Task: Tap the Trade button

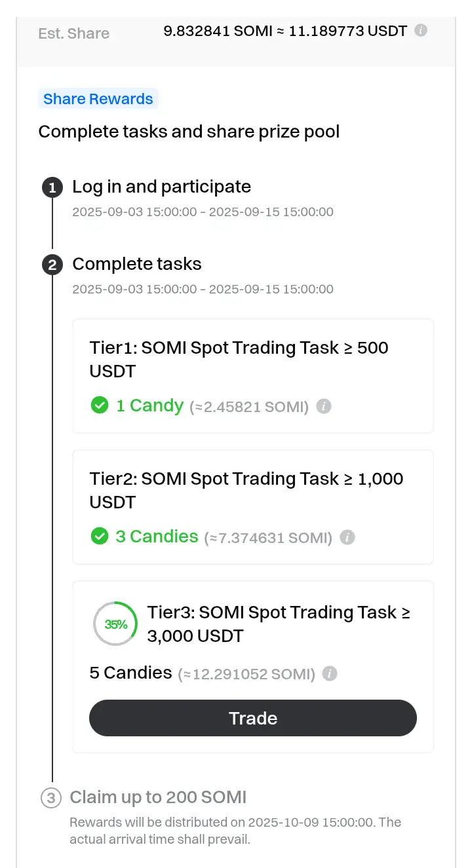Action: [253, 718]
